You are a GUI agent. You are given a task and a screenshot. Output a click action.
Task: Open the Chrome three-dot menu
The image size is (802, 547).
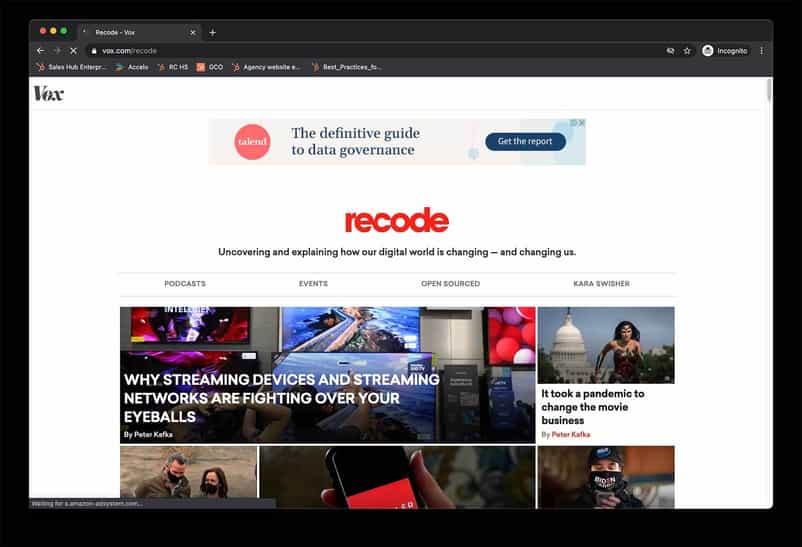(x=762, y=51)
